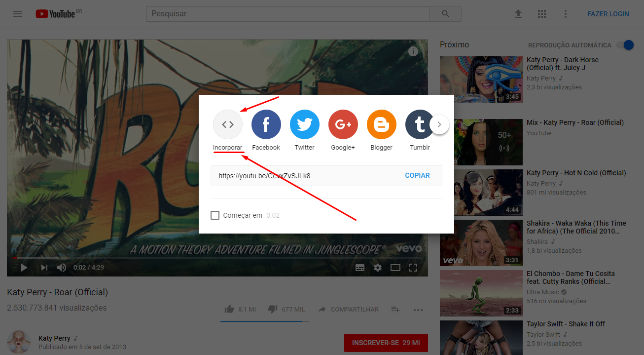Click the COPIAR link button
The image size is (644, 355).
pyautogui.click(x=417, y=175)
